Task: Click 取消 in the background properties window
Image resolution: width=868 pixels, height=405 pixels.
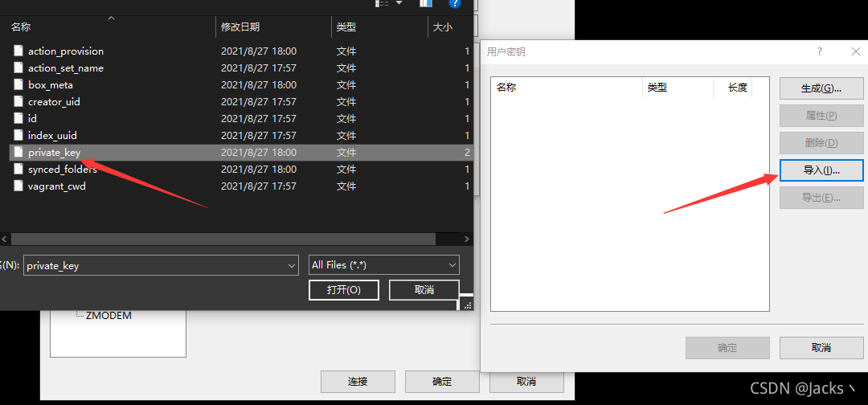Action: (x=526, y=382)
